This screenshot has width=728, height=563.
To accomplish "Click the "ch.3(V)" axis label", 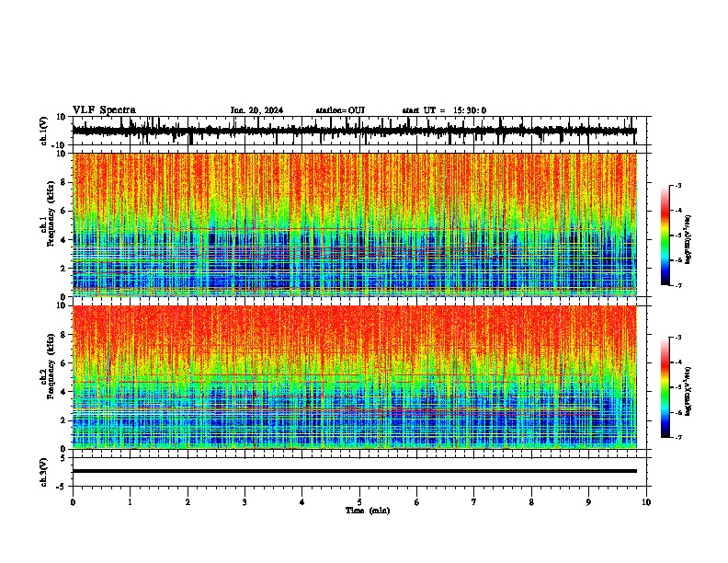I will [44, 472].
